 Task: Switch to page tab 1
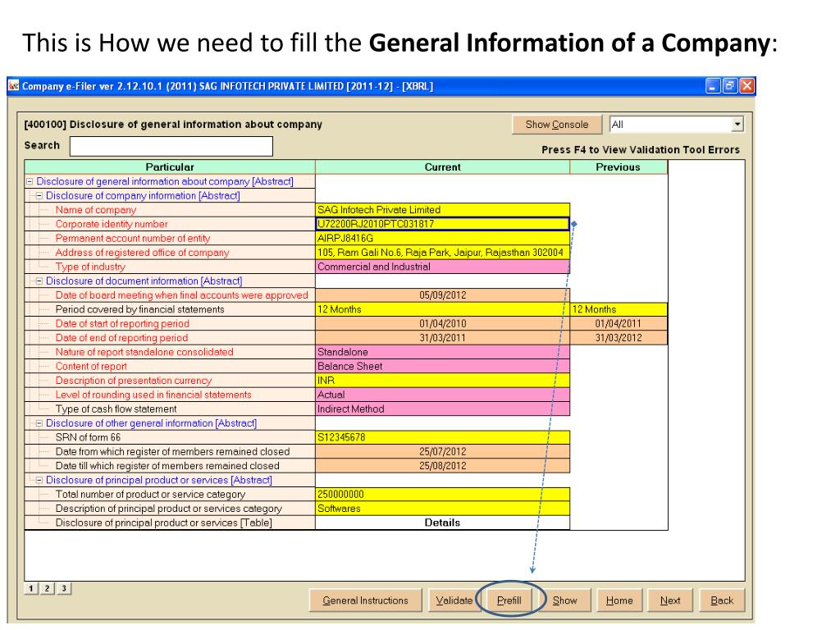coord(31,588)
